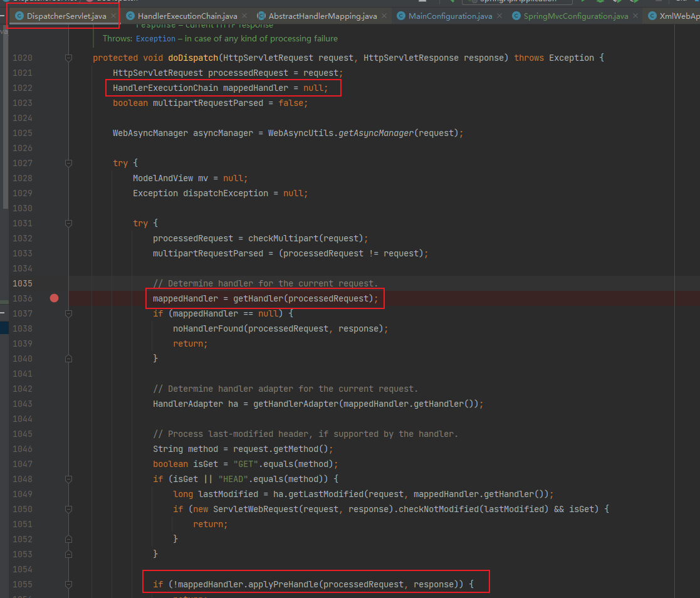Viewport: 700px width, 598px height.
Task: Close the MainConfiguration.java tab
Action: 499,16
